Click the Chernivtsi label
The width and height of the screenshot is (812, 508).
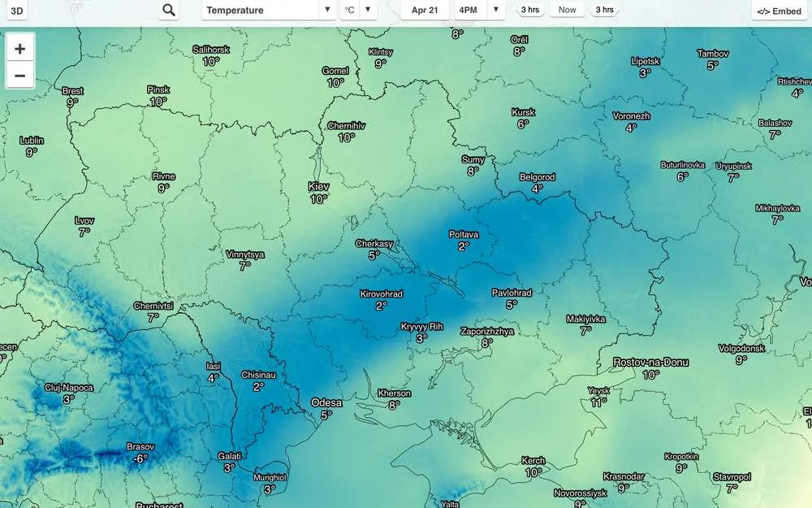point(153,306)
